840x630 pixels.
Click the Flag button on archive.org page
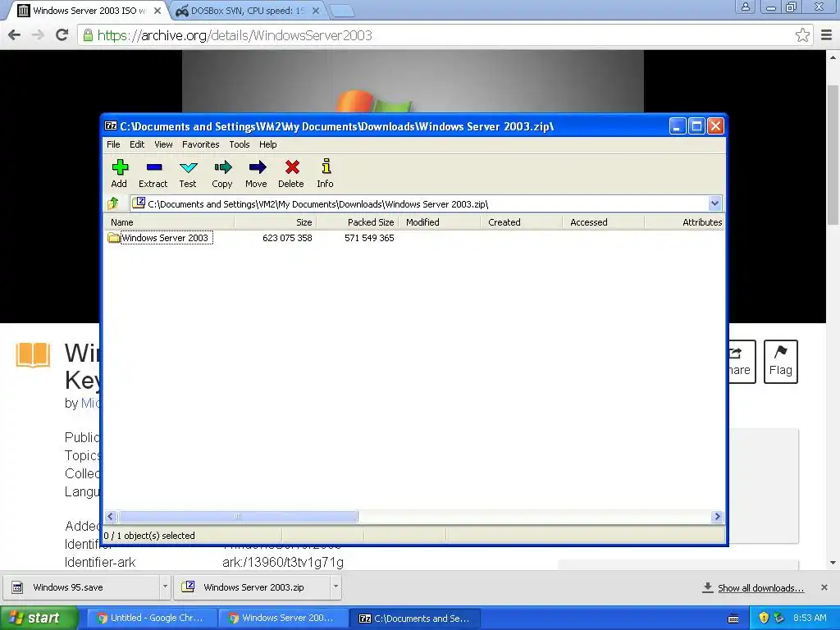click(781, 362)
